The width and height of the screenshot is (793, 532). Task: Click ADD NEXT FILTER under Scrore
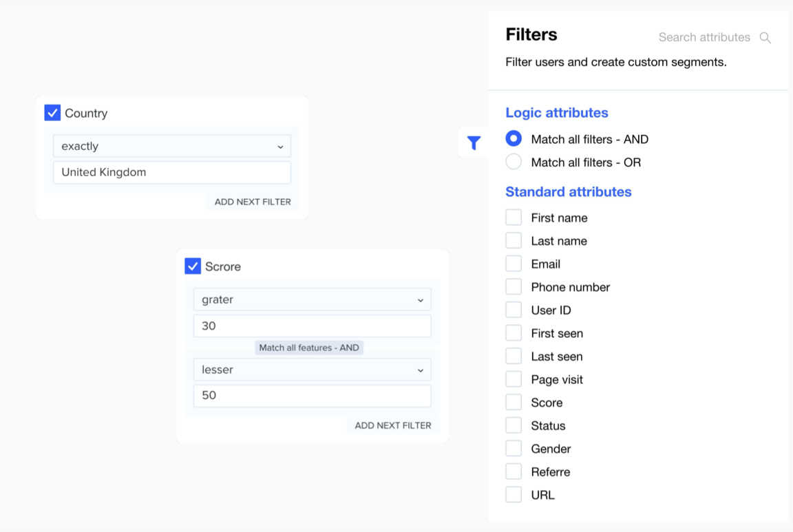coord(393,425)
